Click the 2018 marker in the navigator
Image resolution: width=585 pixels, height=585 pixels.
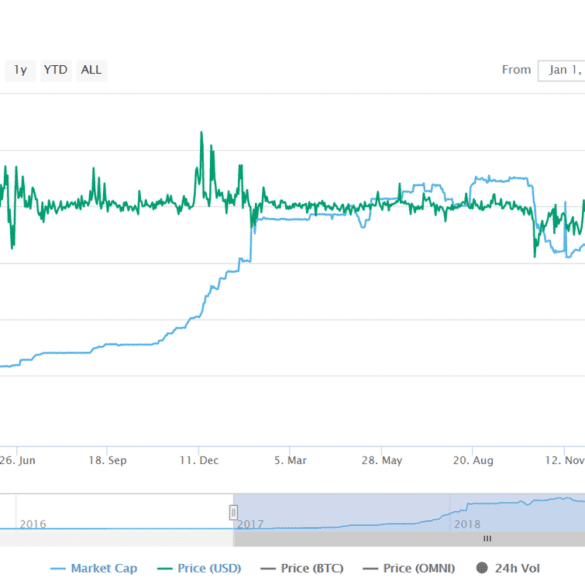pyautogui.click(x=467, y=524)
